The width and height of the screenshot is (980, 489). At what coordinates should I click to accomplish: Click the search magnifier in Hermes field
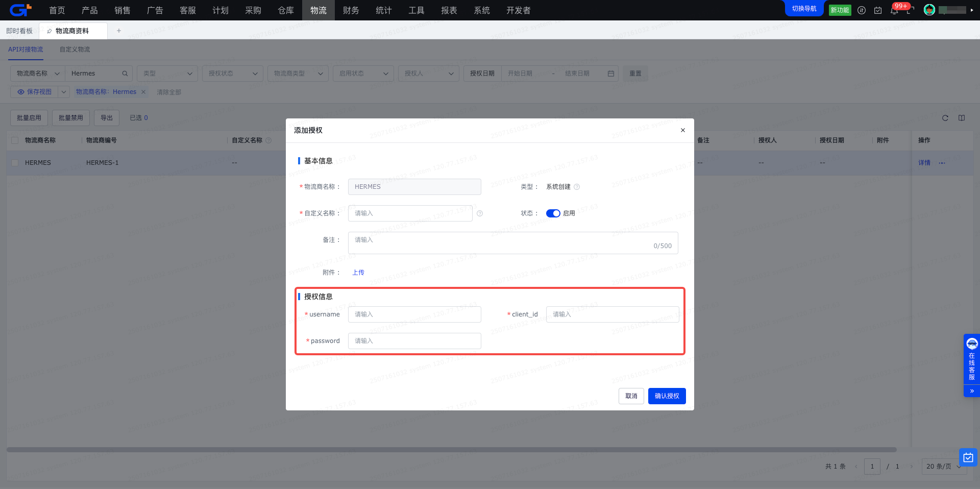(125, 74)
